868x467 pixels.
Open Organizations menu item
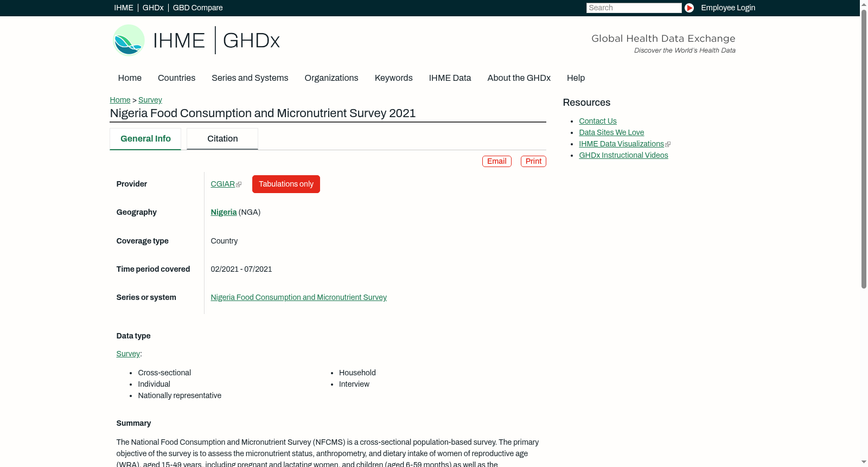[x=331, y=78]
